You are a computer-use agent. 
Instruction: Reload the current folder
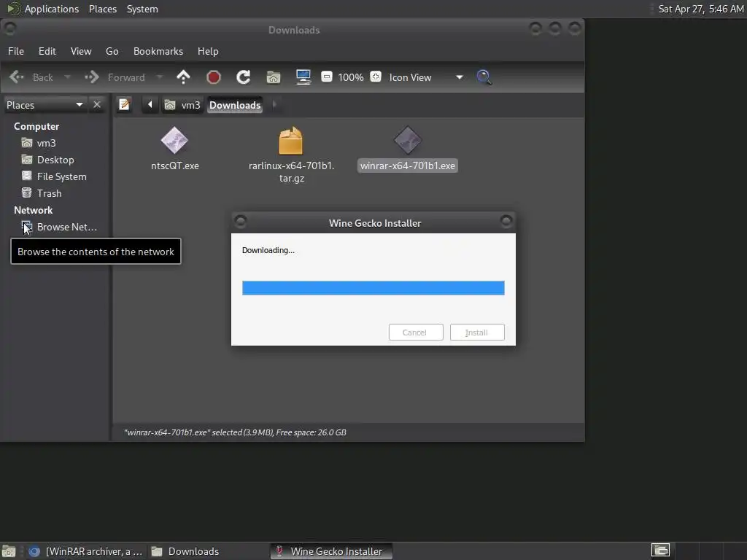pyautogui.click(x=244, y=77)
